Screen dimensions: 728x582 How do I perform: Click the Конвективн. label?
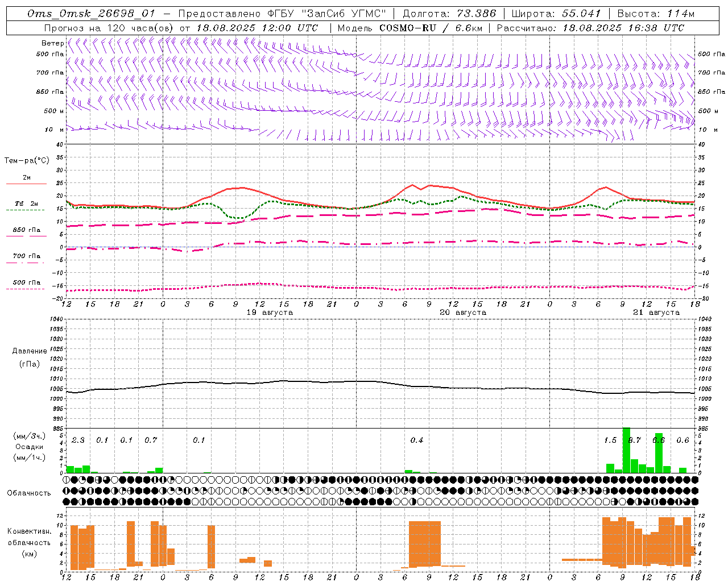point(30,531)
